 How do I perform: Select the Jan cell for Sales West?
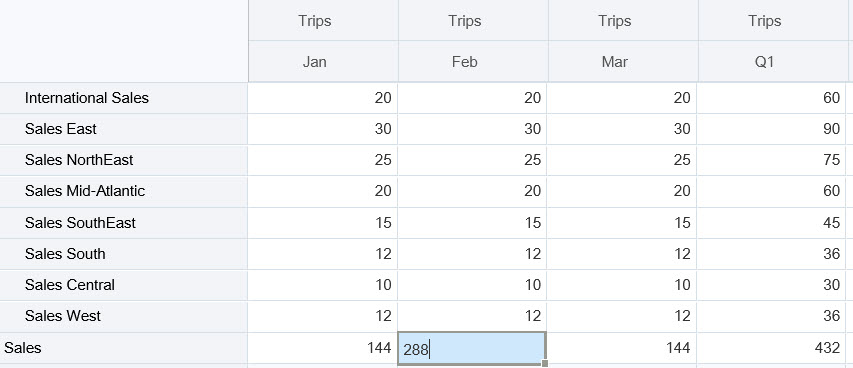tap(323, 316)
